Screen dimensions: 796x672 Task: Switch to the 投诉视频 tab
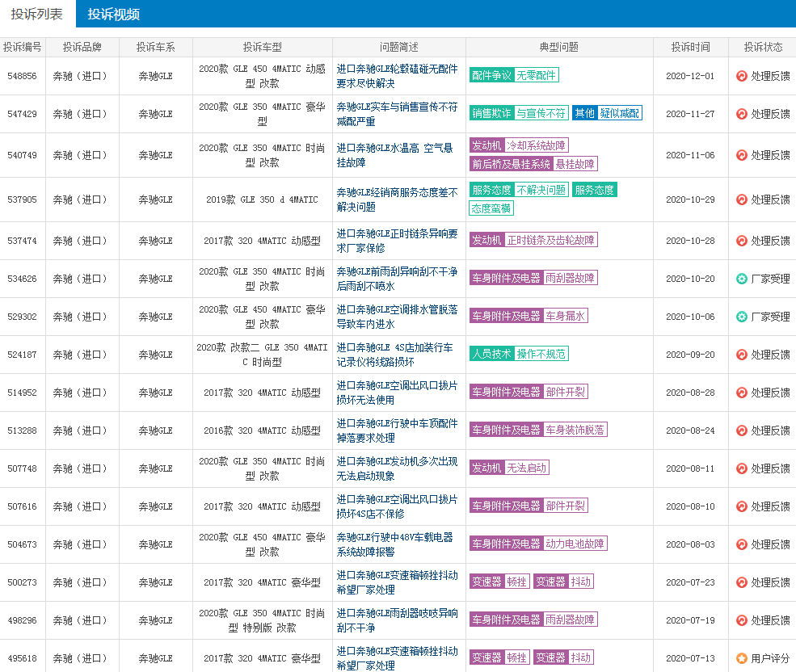click(114, 14)
